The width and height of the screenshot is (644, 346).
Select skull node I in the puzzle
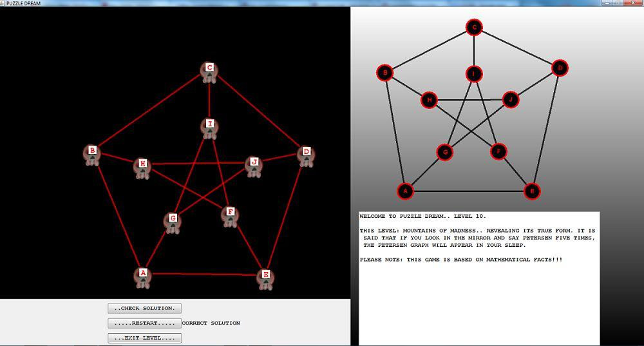coord(209,128)
